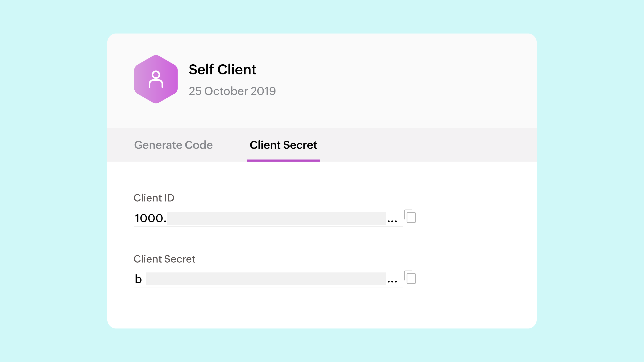644x362 pixels.
Task: Click the Client Secret field label
Action: click(164, 259)
